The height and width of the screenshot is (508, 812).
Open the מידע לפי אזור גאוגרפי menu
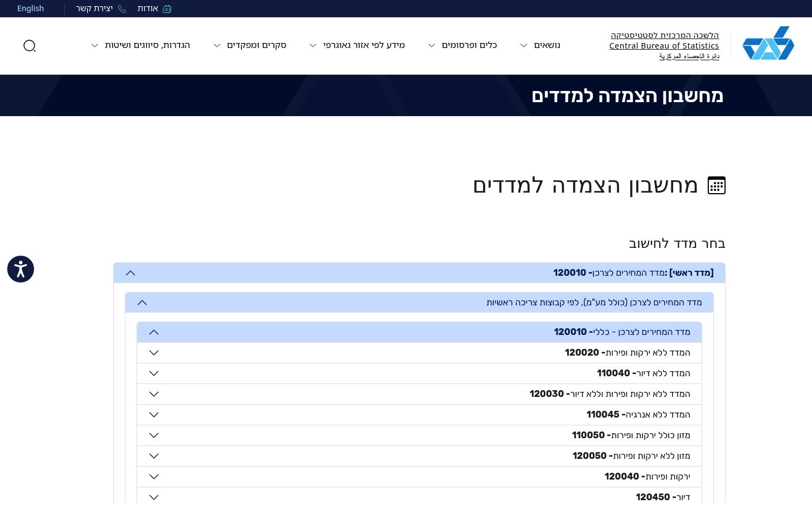pyautogui.click(x=357, y=45)
